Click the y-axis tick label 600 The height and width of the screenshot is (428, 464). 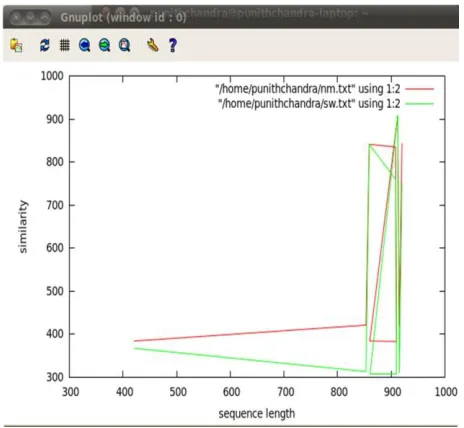55,248
